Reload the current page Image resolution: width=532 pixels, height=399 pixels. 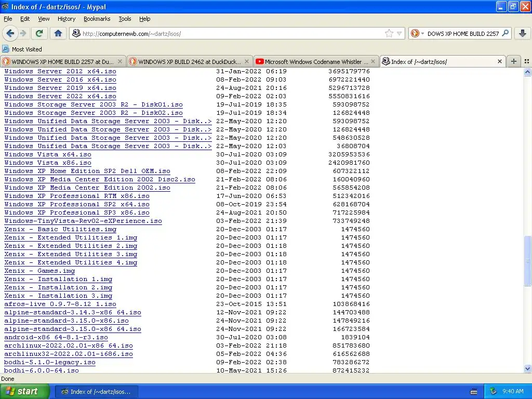[39, 33]
